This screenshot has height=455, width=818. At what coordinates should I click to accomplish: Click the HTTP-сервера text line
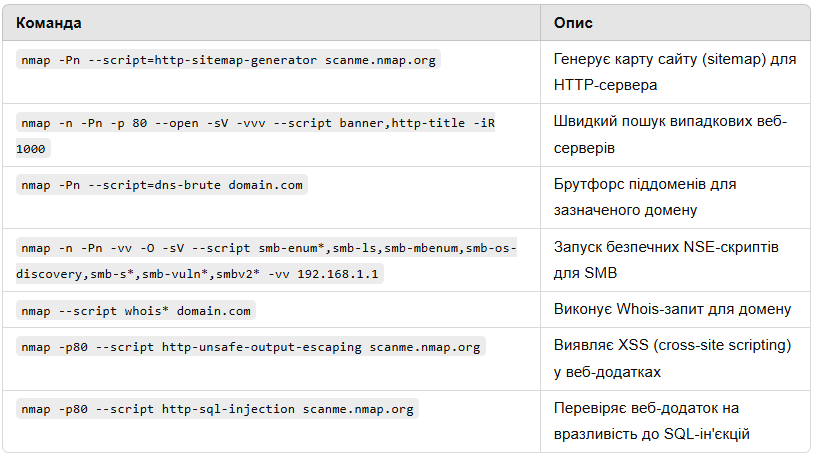coord(605,85)
